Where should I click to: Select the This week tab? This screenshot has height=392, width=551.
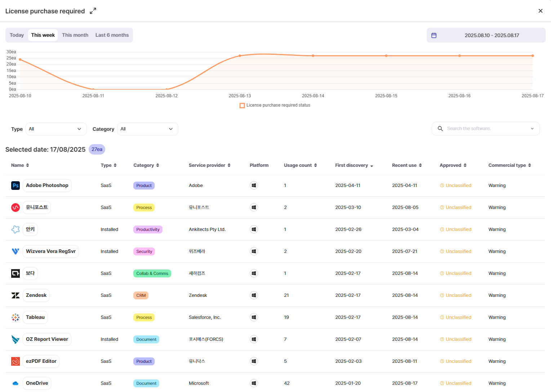pyautogui.click(x=43, y=35)
